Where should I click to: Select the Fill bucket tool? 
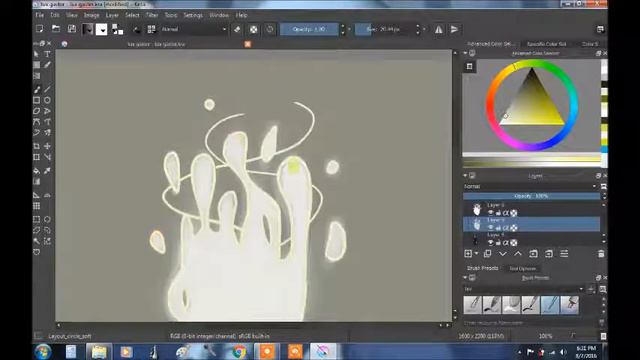pyautogui.click(x=37, y=171)
